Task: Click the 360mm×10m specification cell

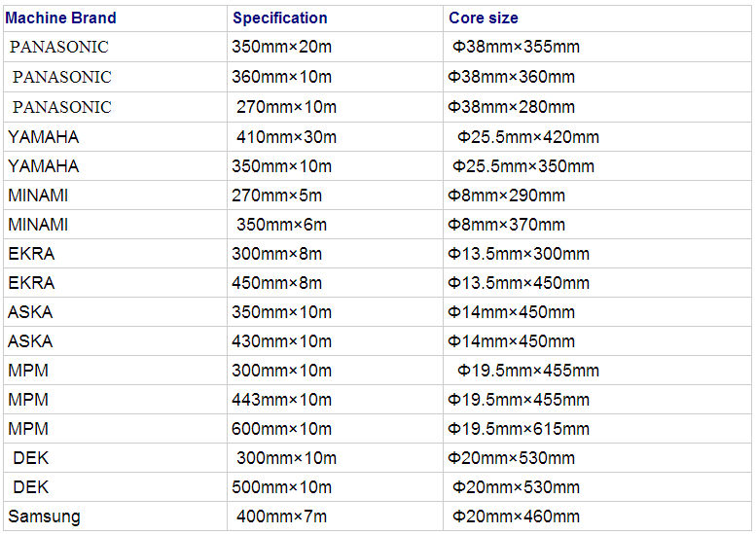Action: point(281,77)
